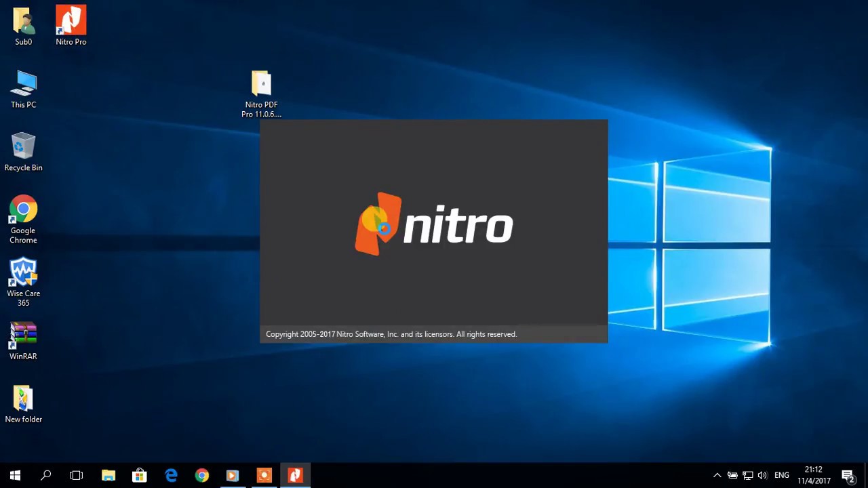This screenshot has height=488, width=868.
Task: Open the clock showing 21:12
Action: 814,475
